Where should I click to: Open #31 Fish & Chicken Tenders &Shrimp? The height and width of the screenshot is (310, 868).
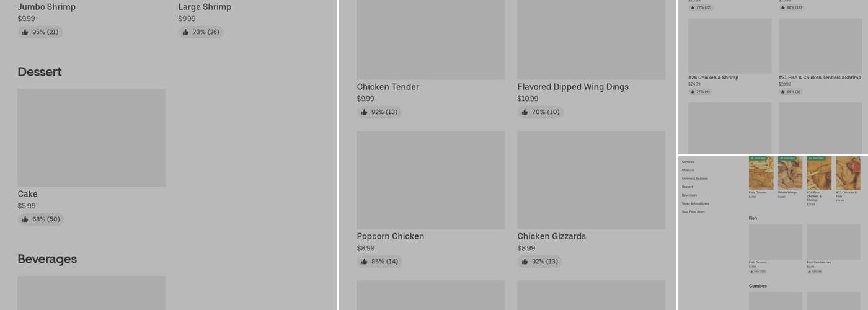pos(820,77)
